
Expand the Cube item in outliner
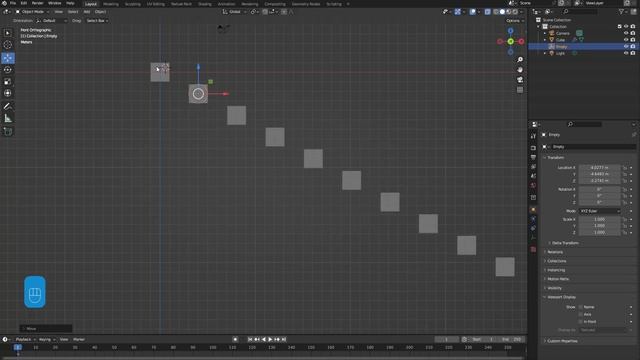pyautogui.click(x=545, y=40)
